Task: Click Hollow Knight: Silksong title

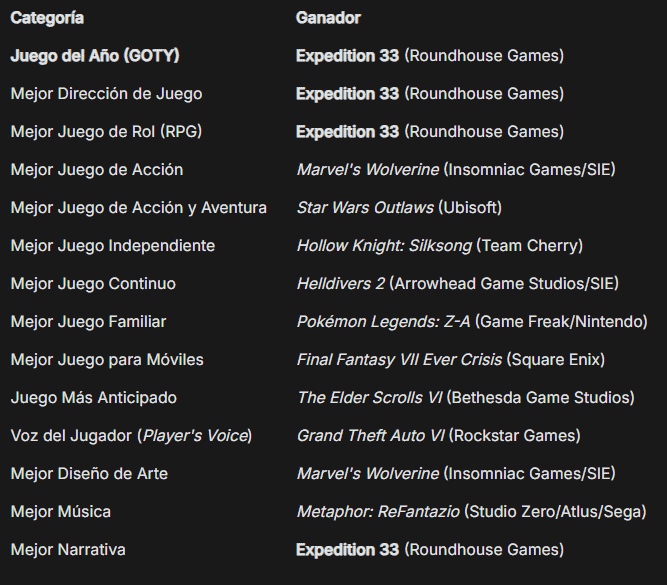Action: 384,246
